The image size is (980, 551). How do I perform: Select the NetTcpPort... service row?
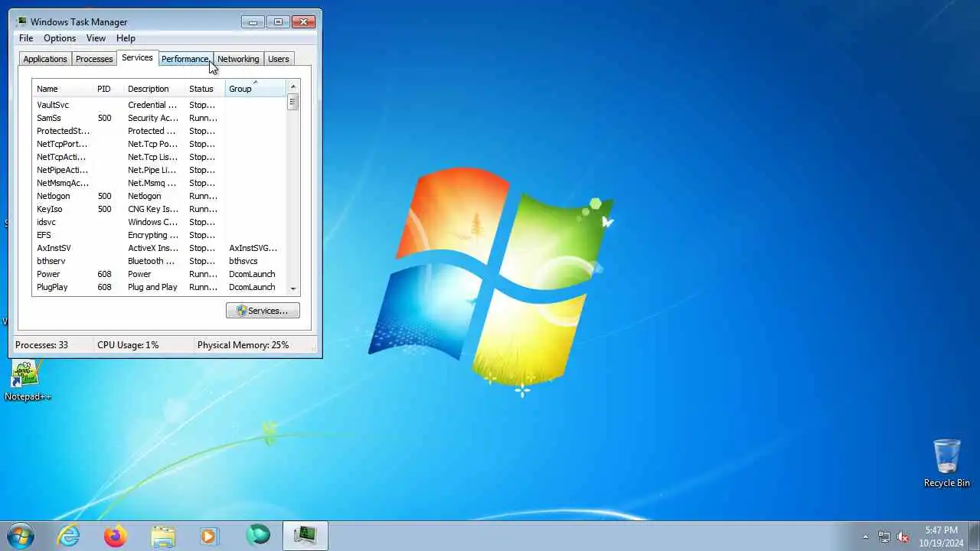(158, 144)
